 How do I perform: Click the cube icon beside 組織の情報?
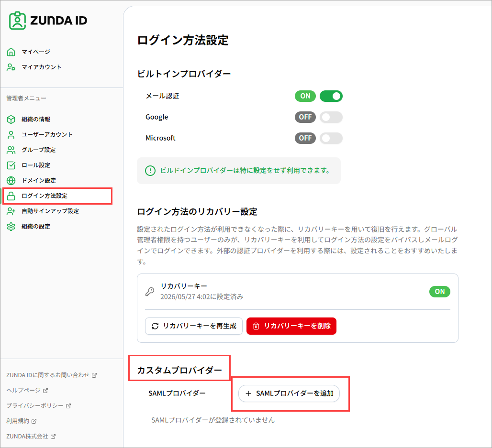point(11,120)
